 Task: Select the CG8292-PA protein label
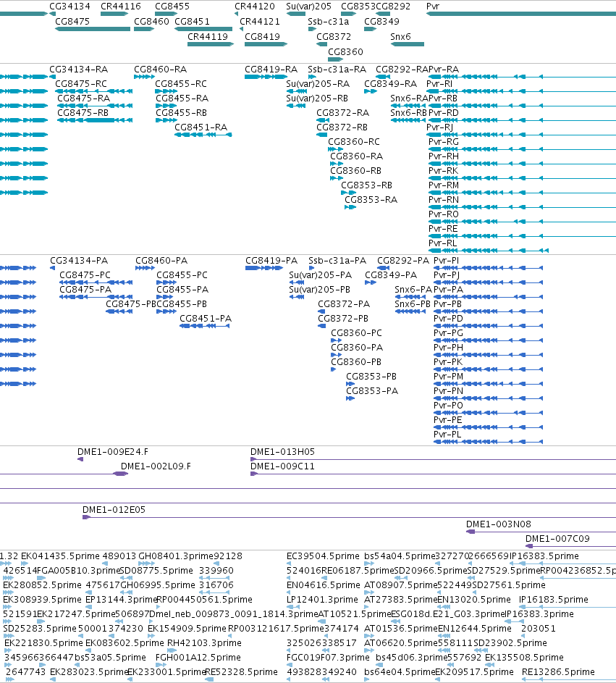(x=403, y=261)
